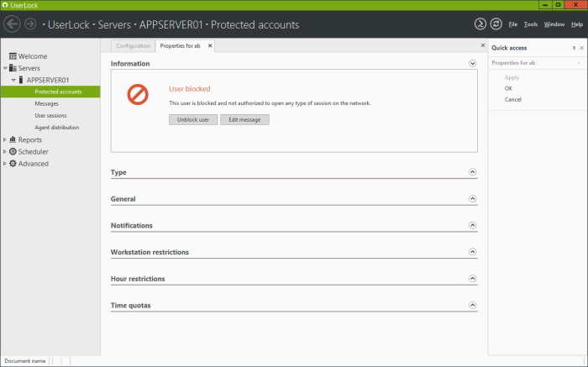The width and height of the screenshot is (588, 367).
Task: Collapse the Servers tree node
Action: point(5,68)
